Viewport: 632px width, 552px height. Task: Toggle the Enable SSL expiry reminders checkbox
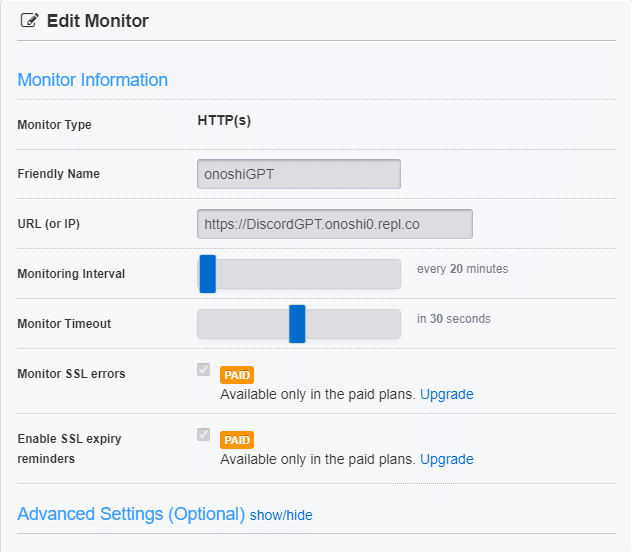204,435
